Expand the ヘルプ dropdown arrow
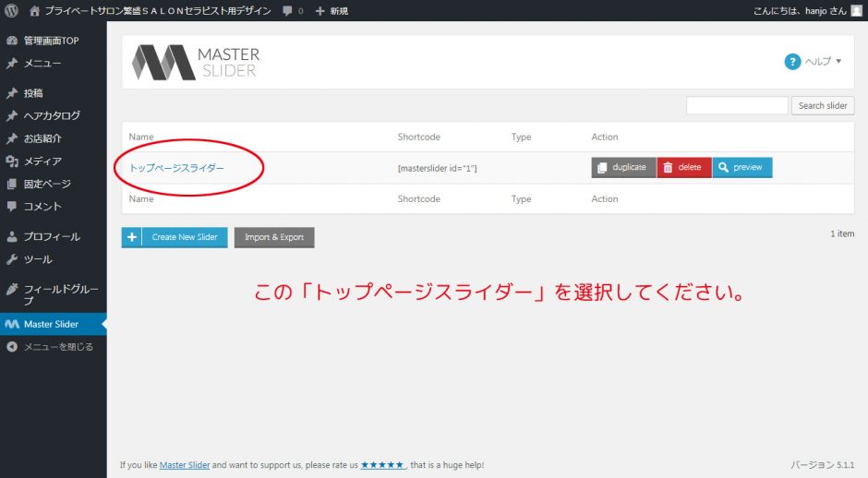The image size is (868, 478). coord(838,62)
